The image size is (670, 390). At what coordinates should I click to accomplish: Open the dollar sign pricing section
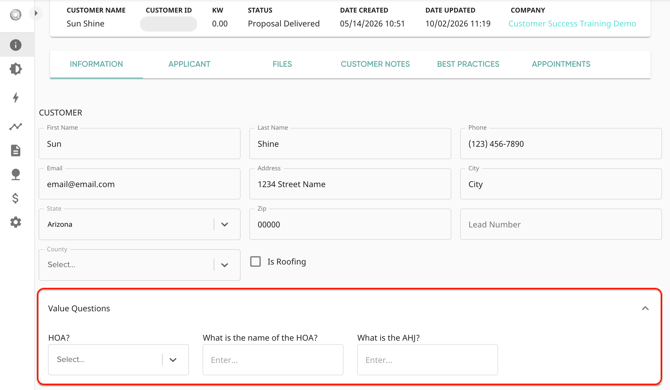pyautogui.click(x=16, y=198)
